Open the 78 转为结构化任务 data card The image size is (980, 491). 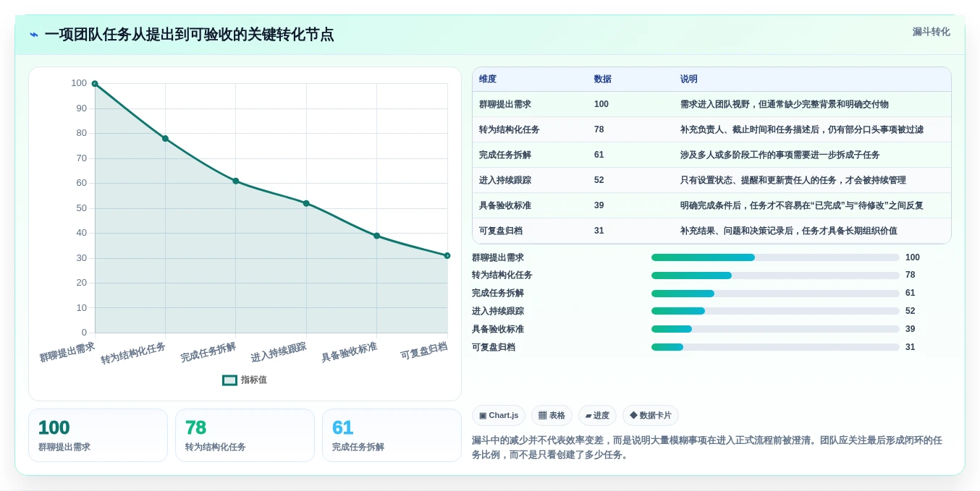click(x=245, y=435)
